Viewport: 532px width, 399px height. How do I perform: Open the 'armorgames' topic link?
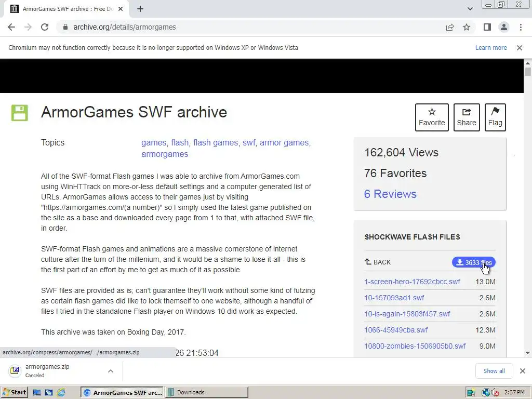coord(165,154)
